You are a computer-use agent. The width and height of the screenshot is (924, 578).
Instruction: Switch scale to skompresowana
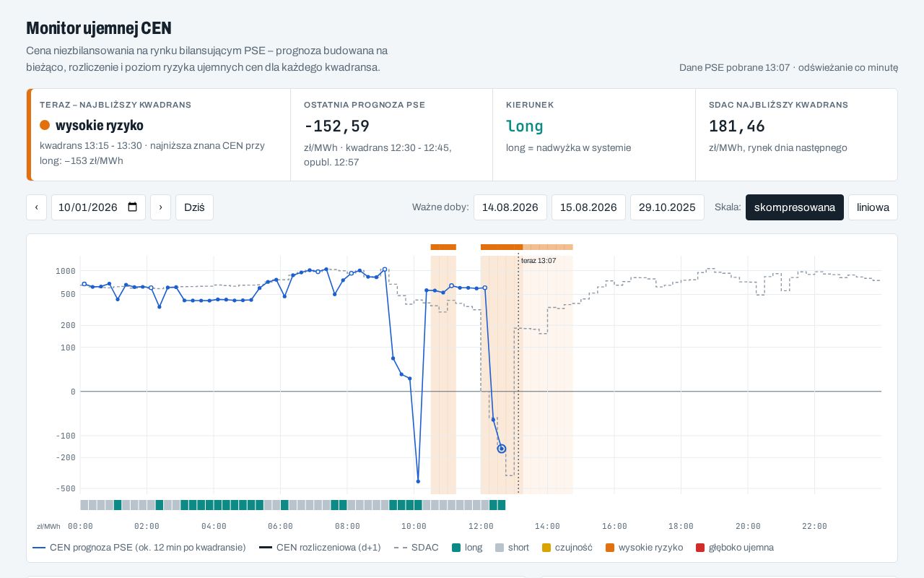pyautogui.click(x=795, y=207)
